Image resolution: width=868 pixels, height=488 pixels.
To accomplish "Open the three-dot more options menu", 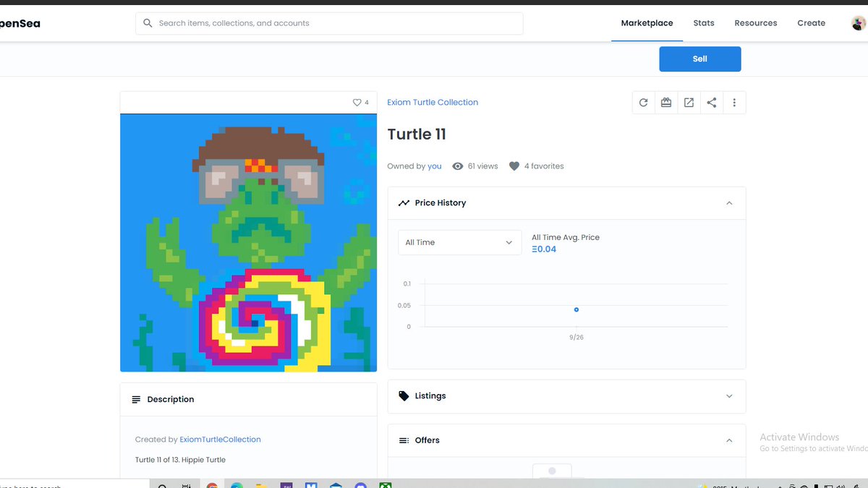I will (x=734, y=102).
